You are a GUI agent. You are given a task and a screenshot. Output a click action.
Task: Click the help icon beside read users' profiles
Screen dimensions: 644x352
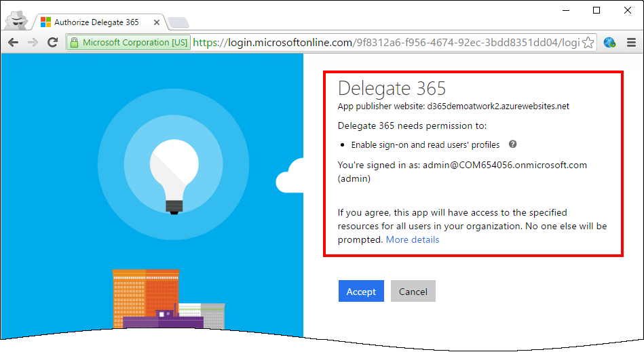[x=512, y=144]
